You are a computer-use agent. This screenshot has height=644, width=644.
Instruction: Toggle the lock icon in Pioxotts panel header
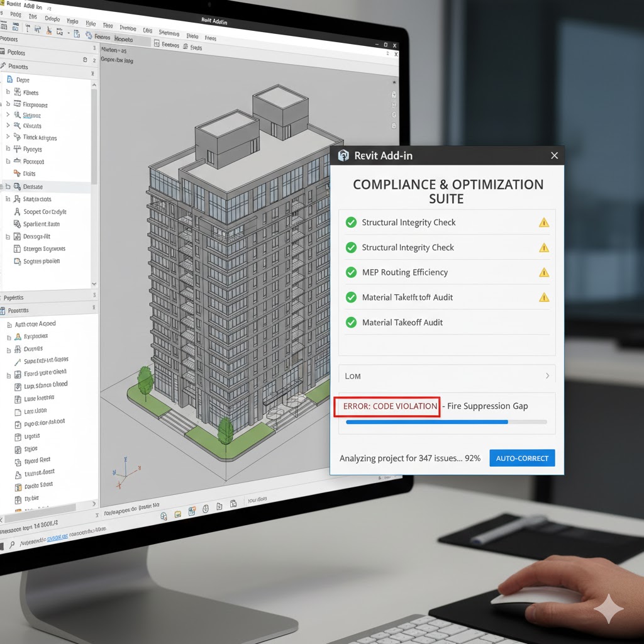[x=85, y=60]
